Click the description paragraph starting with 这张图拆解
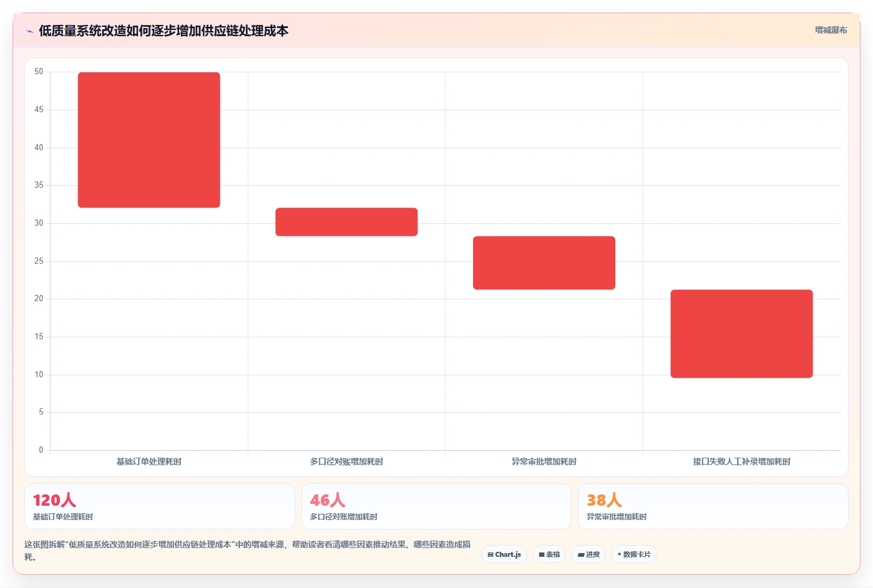The width and height of the screenshot is (873, 588). [x=248, y=551]
